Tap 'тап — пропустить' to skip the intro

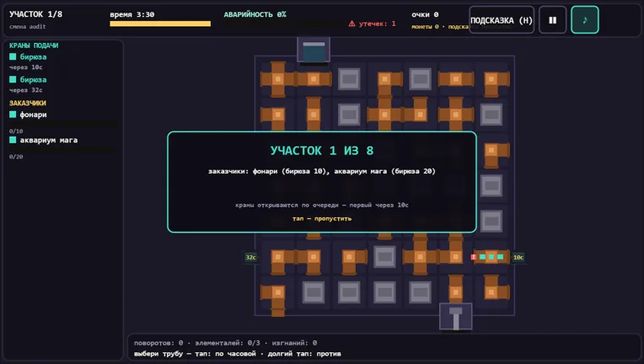322,219
